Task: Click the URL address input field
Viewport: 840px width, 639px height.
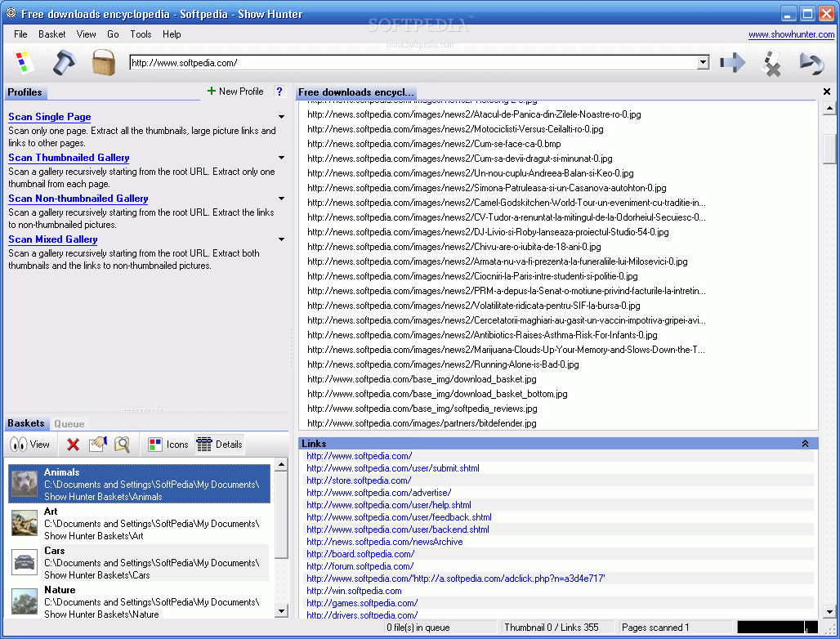Action: click(413, 63)
